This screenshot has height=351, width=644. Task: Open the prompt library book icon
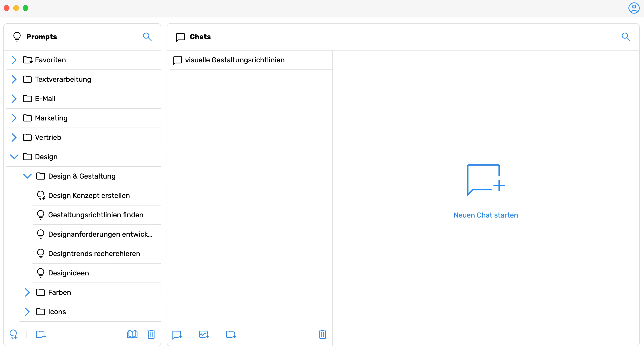coord(132,334)
